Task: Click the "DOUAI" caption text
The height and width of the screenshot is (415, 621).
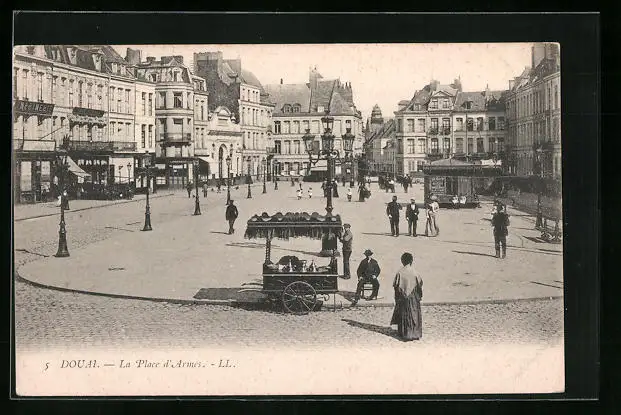Action: click(79, 364)
